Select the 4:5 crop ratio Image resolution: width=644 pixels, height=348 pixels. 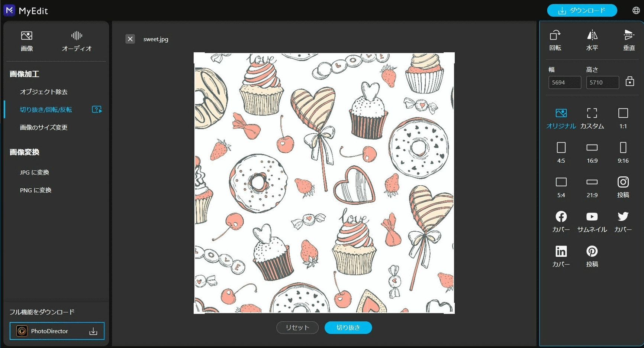[x=561, y=153]
